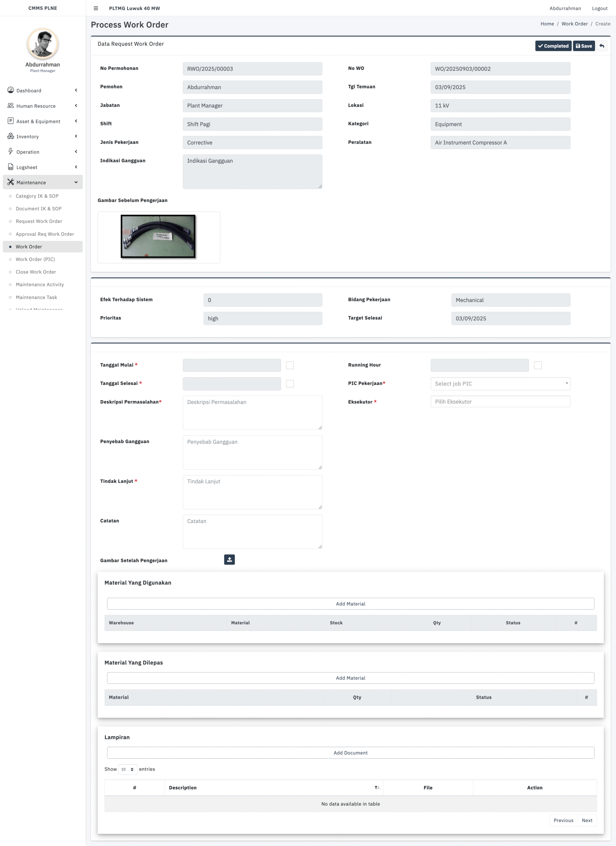Open Request Work Order in the sidebar
The image size is (616, 846).
39,221
